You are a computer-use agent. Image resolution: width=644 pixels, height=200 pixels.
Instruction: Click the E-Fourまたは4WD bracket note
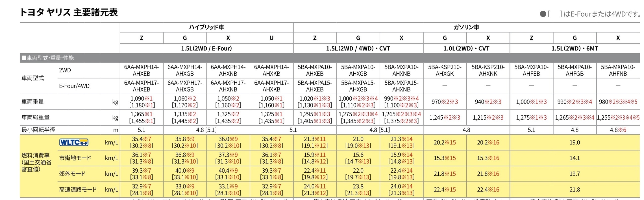pos(591,14)
